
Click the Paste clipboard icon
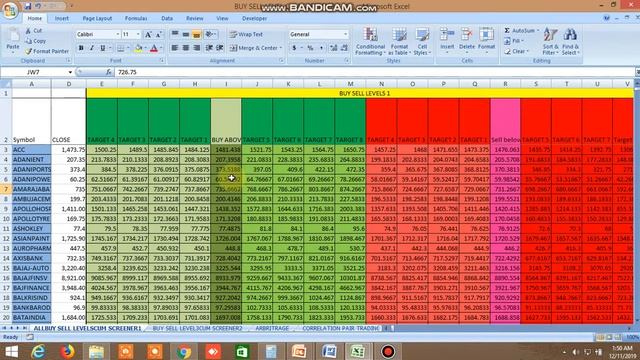(13, 36)
